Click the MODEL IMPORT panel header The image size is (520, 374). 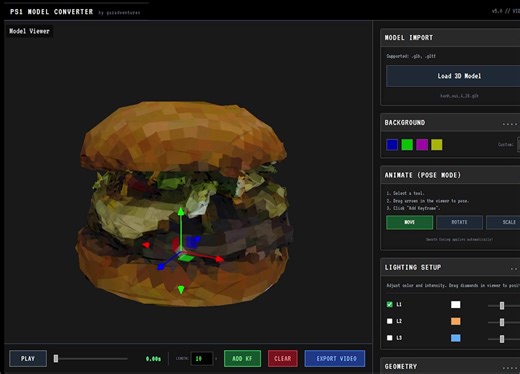click(x=450, y=38)
